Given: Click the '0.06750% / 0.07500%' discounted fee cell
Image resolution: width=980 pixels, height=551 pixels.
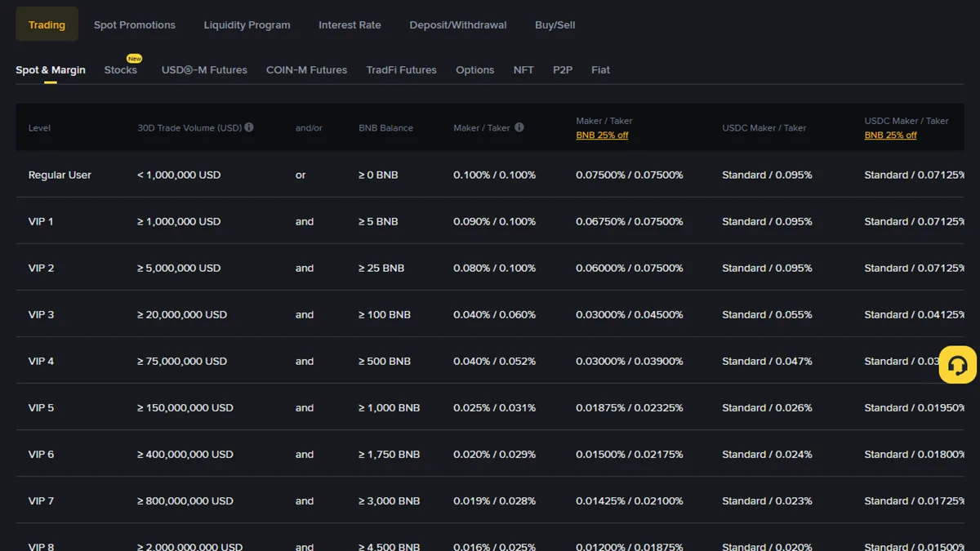Looking at the screenshot, I should [630, 221].
